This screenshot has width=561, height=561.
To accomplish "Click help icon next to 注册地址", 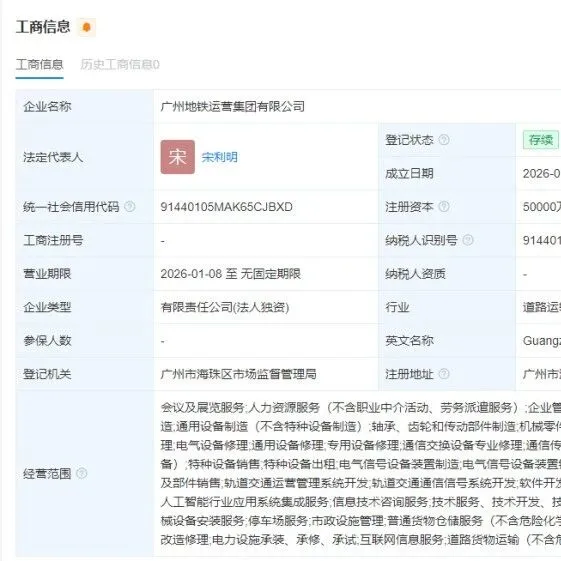I will (x=444, y=374).
